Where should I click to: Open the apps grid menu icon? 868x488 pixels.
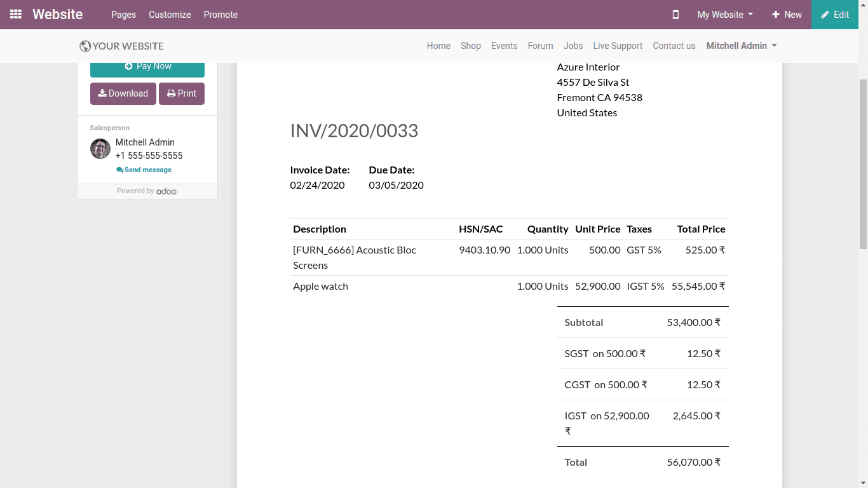coord(16,14)
